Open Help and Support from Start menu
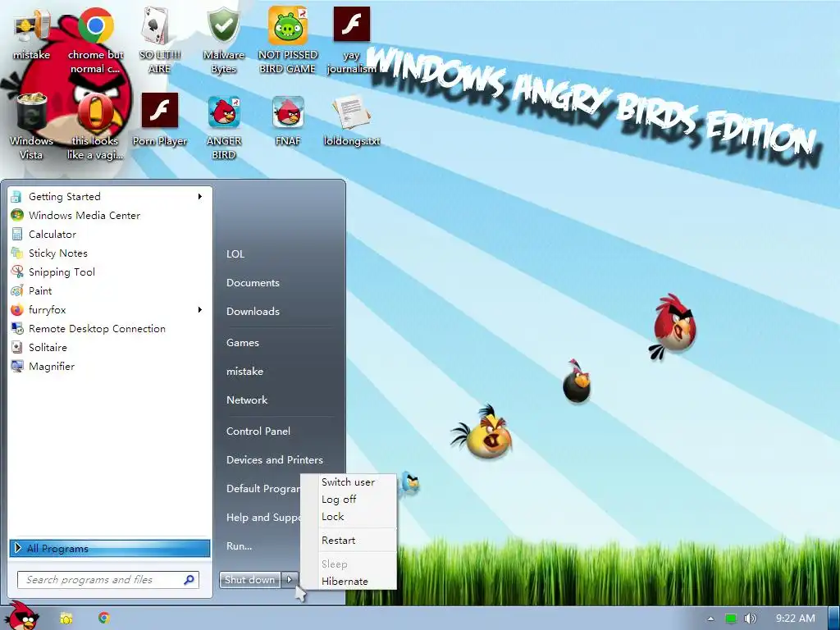This screenshot has height=630, width=840. click(x=262, y=518)
